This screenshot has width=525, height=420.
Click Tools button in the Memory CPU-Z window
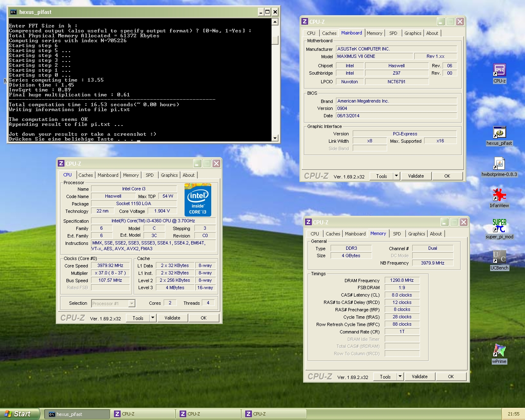tap(385, 377)
